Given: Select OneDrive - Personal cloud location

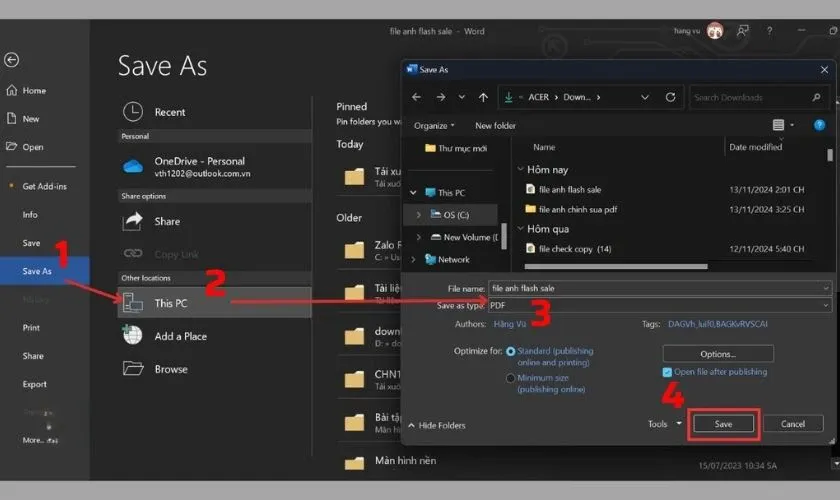Looking at the screenshot, I should pos(214,167).
